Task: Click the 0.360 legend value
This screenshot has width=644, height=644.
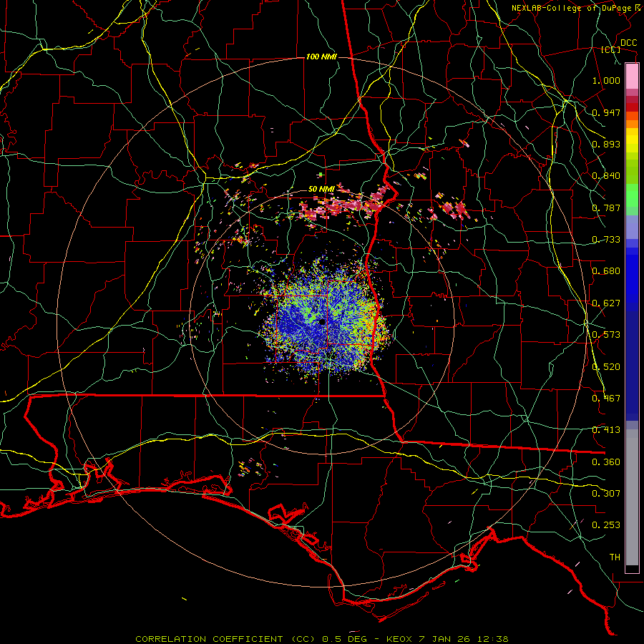Action: point(606,462)
